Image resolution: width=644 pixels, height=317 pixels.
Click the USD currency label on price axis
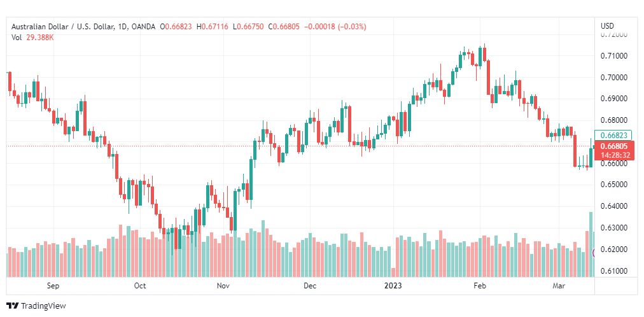coord(607,26)
